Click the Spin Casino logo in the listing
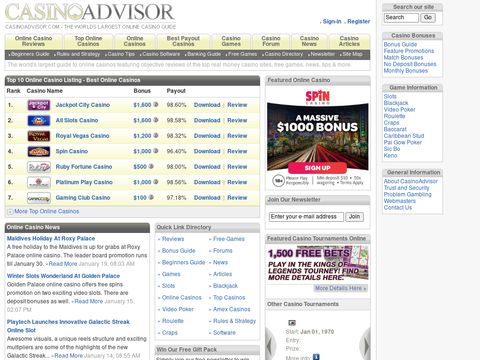 coord(39,151)
